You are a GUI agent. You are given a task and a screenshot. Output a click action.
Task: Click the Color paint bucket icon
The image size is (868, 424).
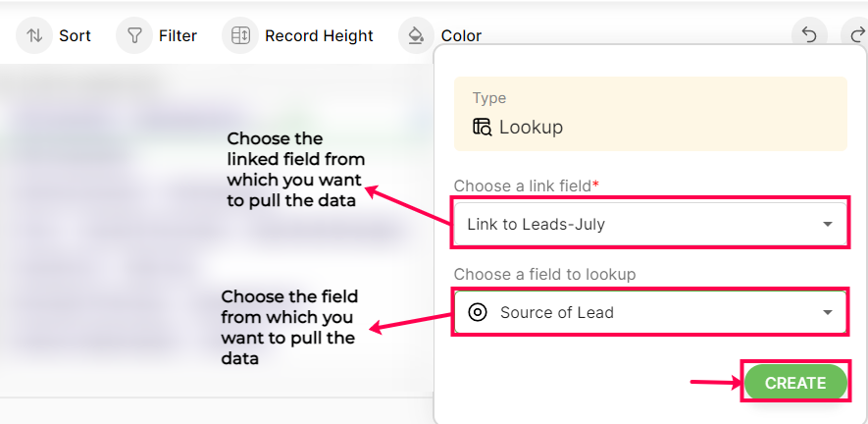tap(416, 35)
